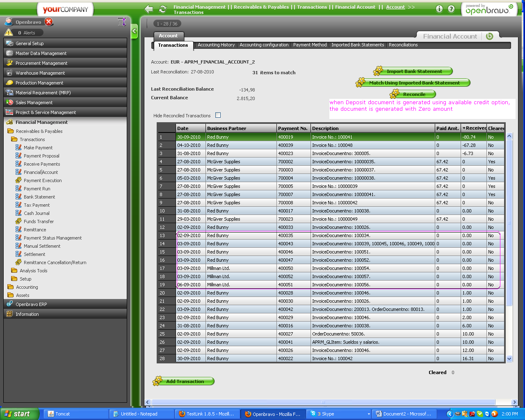Open the Reconciliations tab
Image resolution: width=525 pixels, height=420 pixels.
coord(403,45)
